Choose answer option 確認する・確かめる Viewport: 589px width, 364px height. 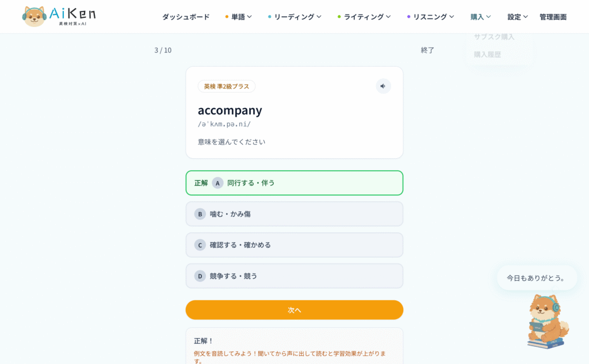[x=294, y=245]
